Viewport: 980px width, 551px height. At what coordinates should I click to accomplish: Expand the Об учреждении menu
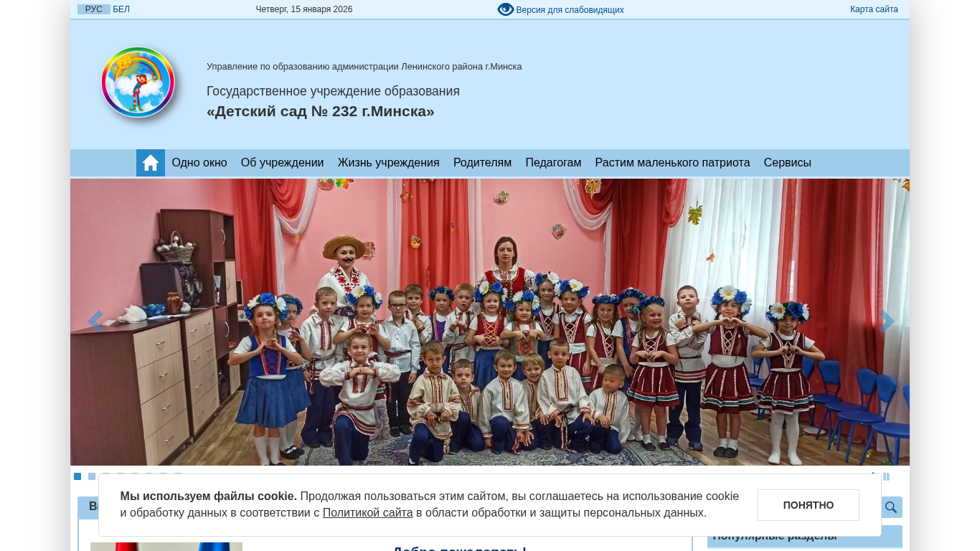click(283, 163)
